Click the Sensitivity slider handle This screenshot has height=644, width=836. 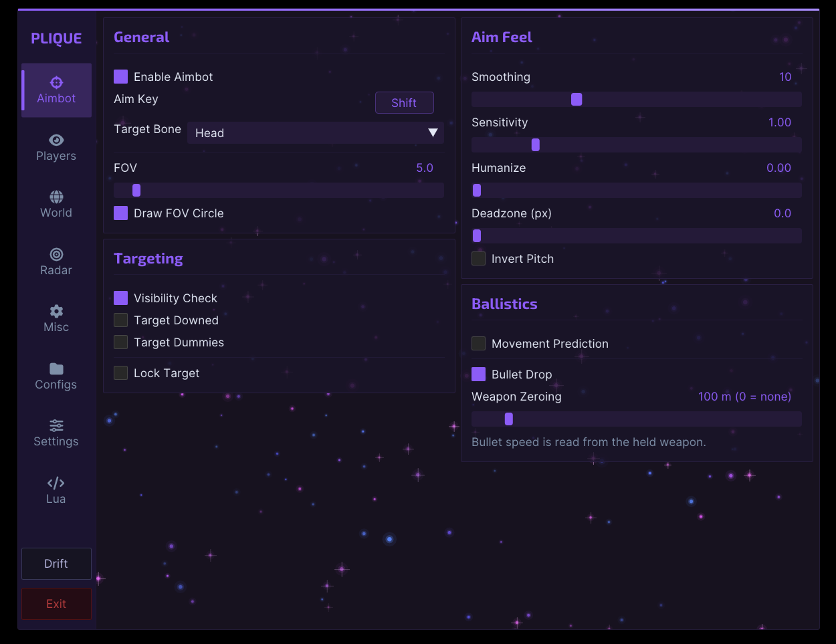[535, 144]
